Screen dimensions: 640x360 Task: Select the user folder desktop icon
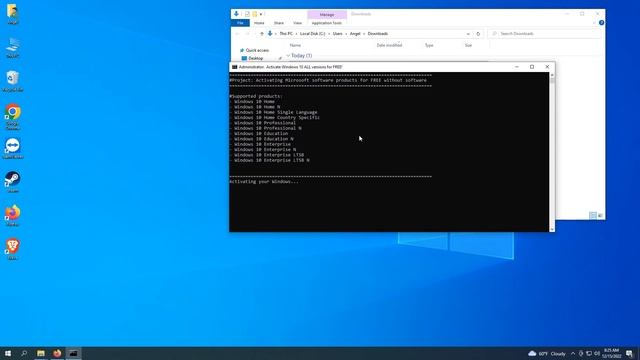coord(13,14)
